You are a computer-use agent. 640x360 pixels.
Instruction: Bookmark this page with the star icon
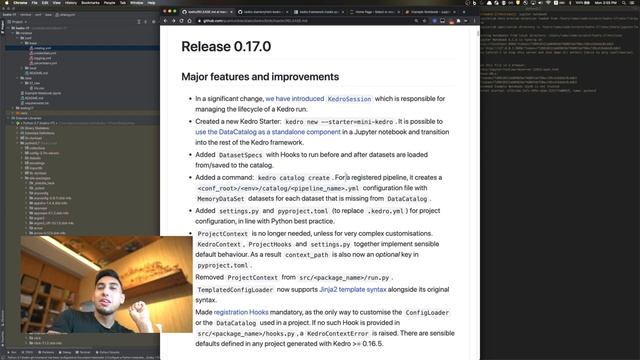[x=424, y=20]
